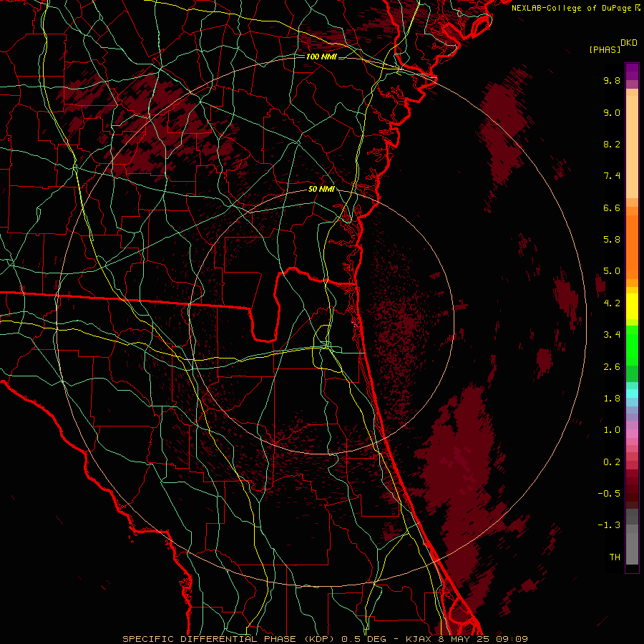Click the 0.2 value on the color scale
The width and height of the screenshot is (644, 644).
[612, 462]
